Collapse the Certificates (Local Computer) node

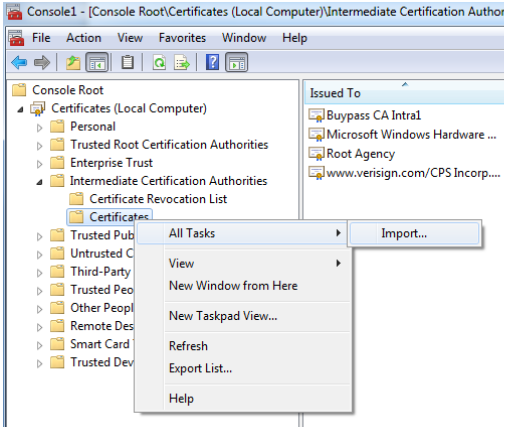coord(21,109)
